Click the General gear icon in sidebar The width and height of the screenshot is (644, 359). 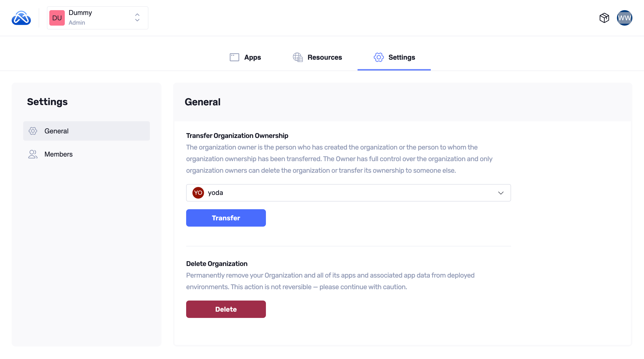point(33,131)
